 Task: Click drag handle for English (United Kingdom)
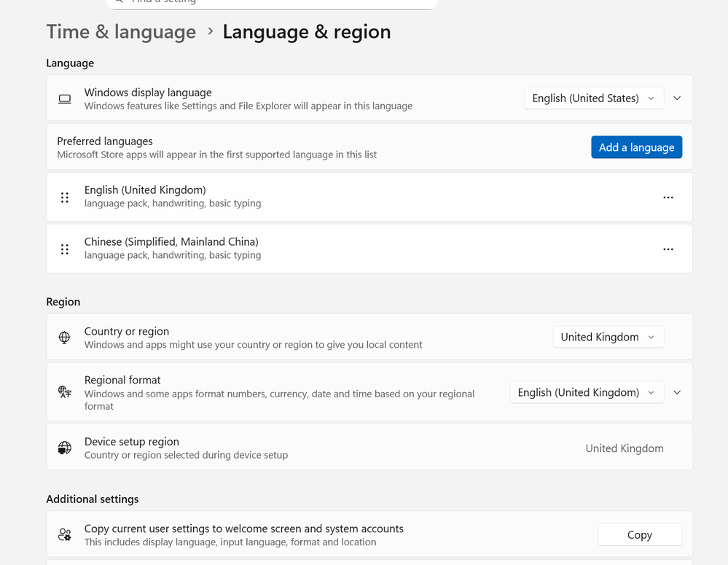(65, 198)
